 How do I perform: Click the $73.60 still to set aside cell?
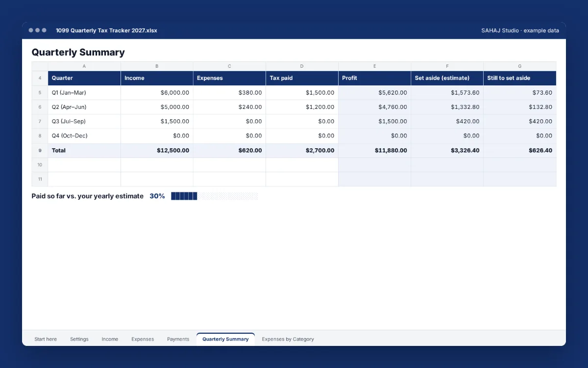coord(520,93)
